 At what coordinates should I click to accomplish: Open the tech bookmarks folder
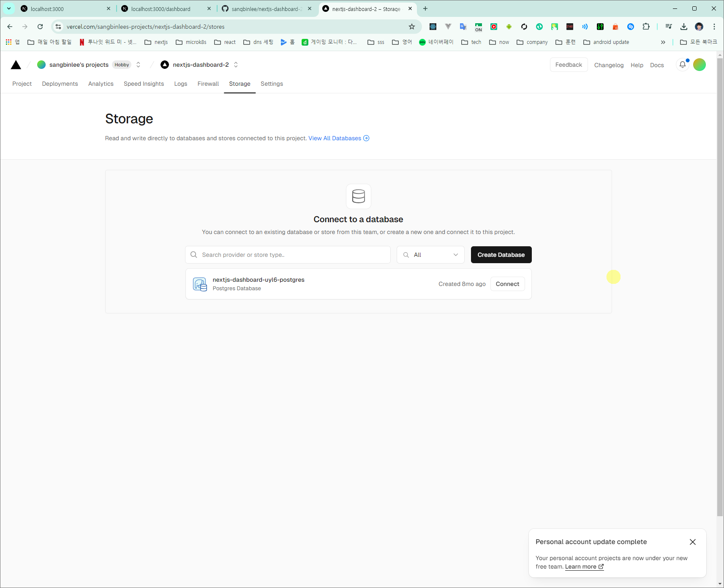pyautogui.click(x=471, y=42)
